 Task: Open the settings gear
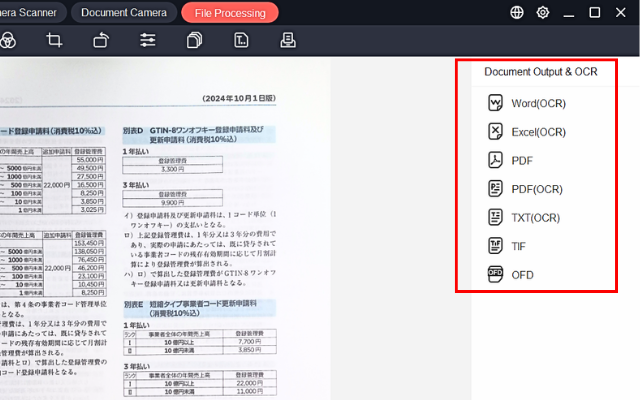click(x=543, y=13)
